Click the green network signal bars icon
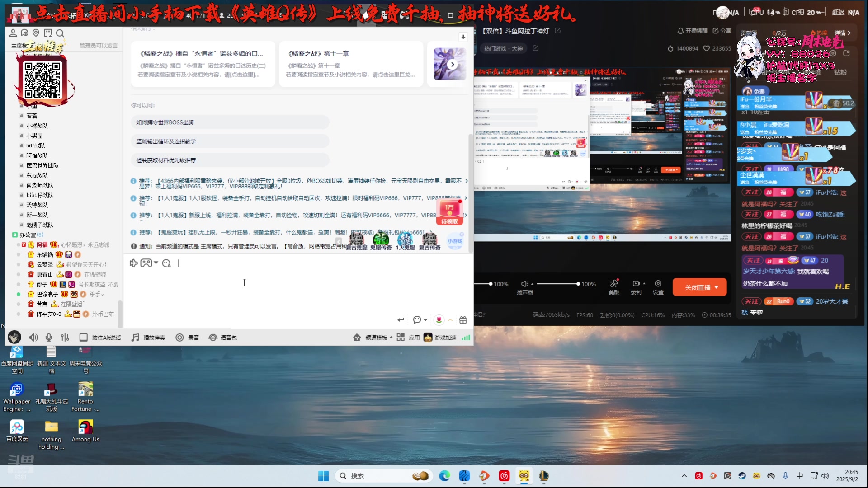 [466, 338]
